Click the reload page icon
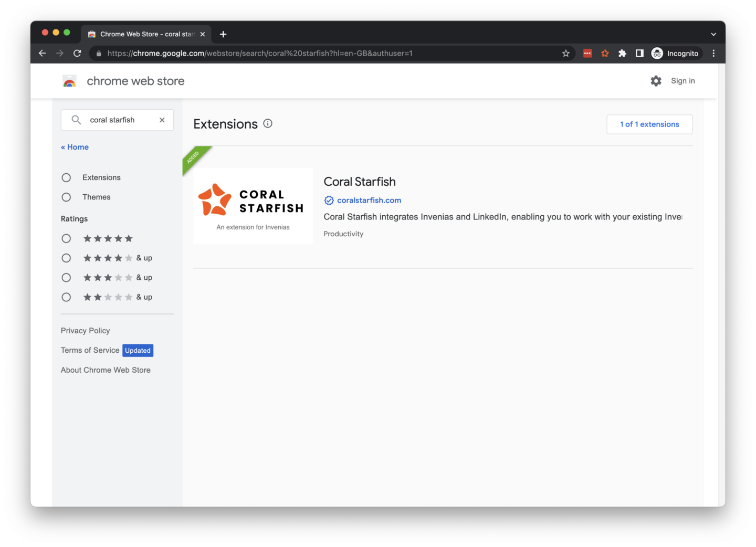 (77, 53)
